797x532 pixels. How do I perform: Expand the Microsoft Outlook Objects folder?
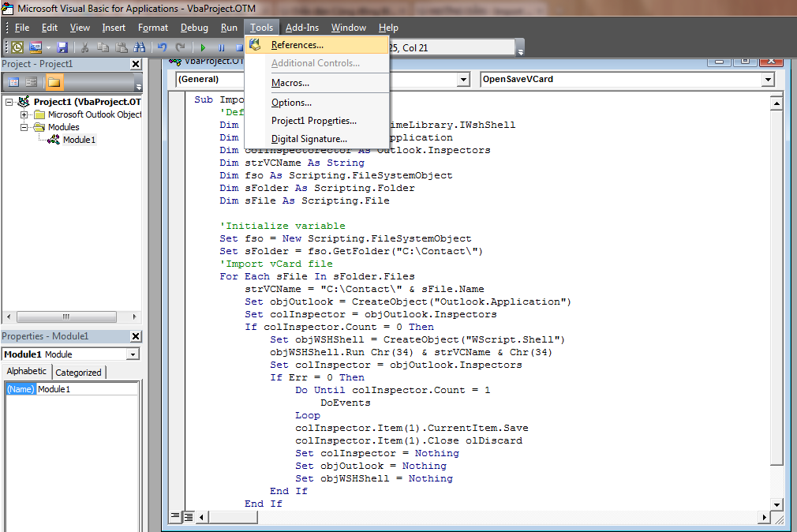(x=24, y=114)
